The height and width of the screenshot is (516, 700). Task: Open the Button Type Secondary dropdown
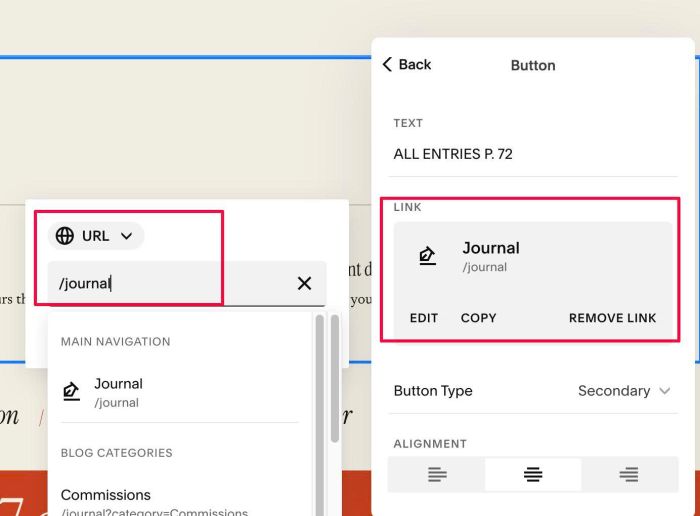tap(624, 391)
